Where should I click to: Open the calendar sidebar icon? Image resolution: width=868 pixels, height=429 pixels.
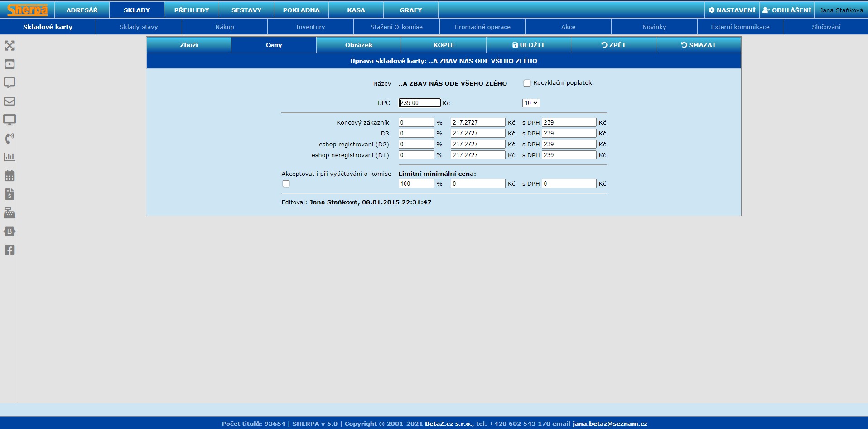pyautogui.click(x=10, y=176)
